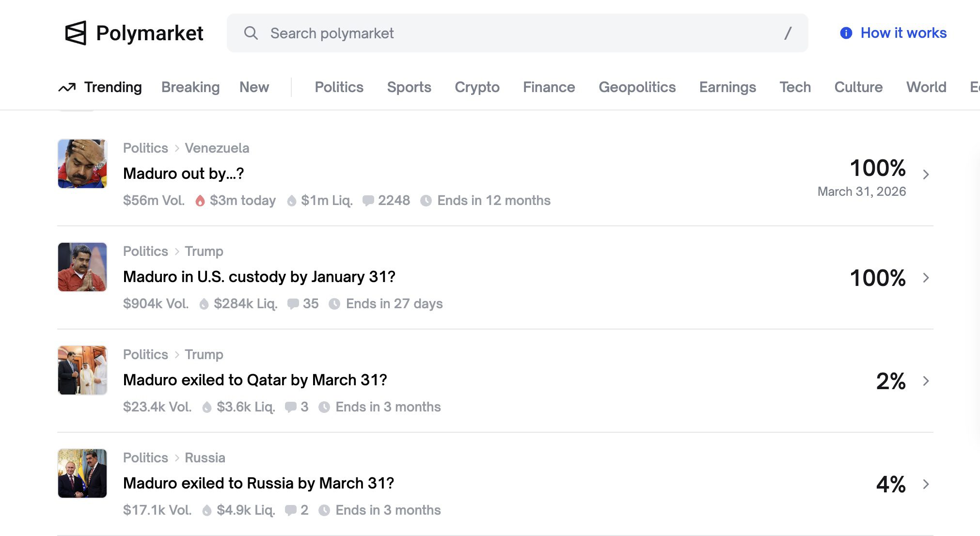Open the Breaking tab

[190, 87]
